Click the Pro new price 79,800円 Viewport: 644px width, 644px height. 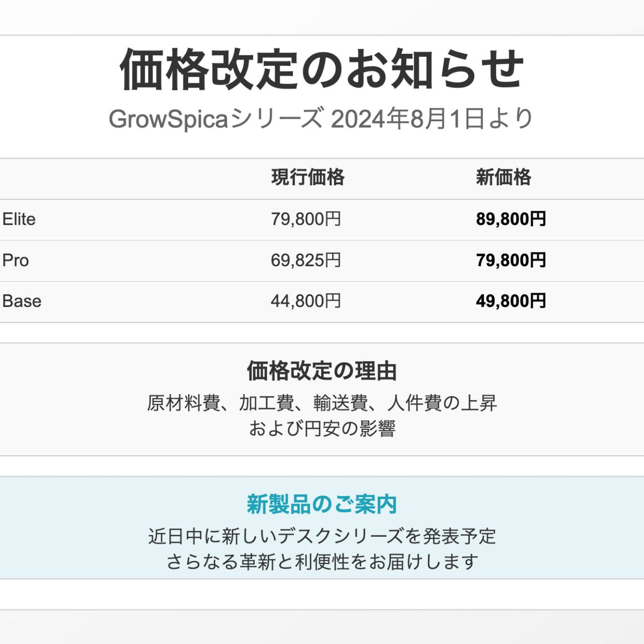coord(511,260)
